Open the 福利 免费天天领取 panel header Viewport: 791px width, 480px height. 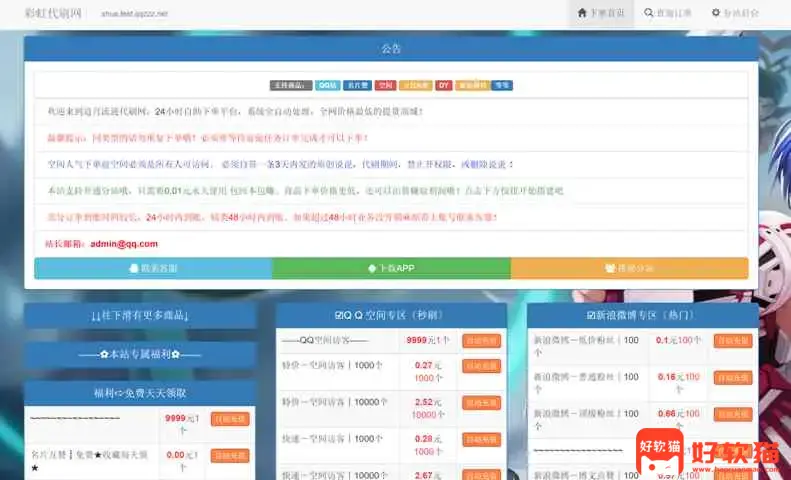[x=140, y=393]
